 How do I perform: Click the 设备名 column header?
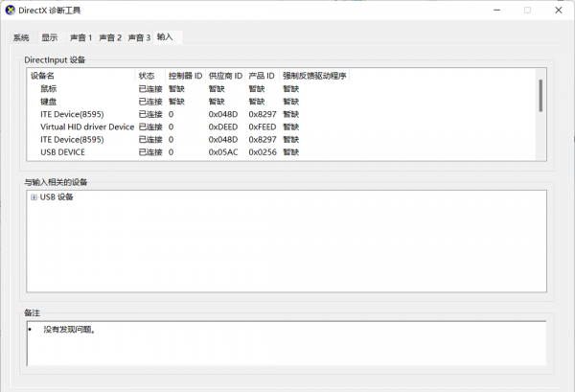pyautogui.click(x=43, y=75)
